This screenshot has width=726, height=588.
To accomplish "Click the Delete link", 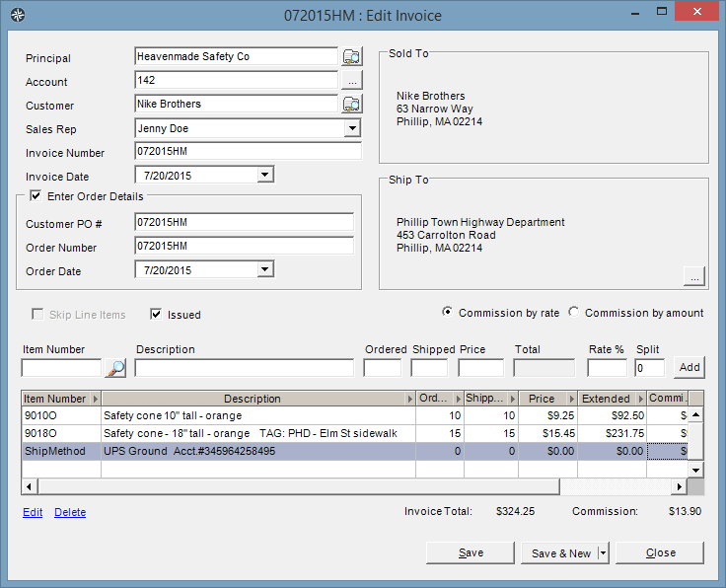I will pos(70,512).
